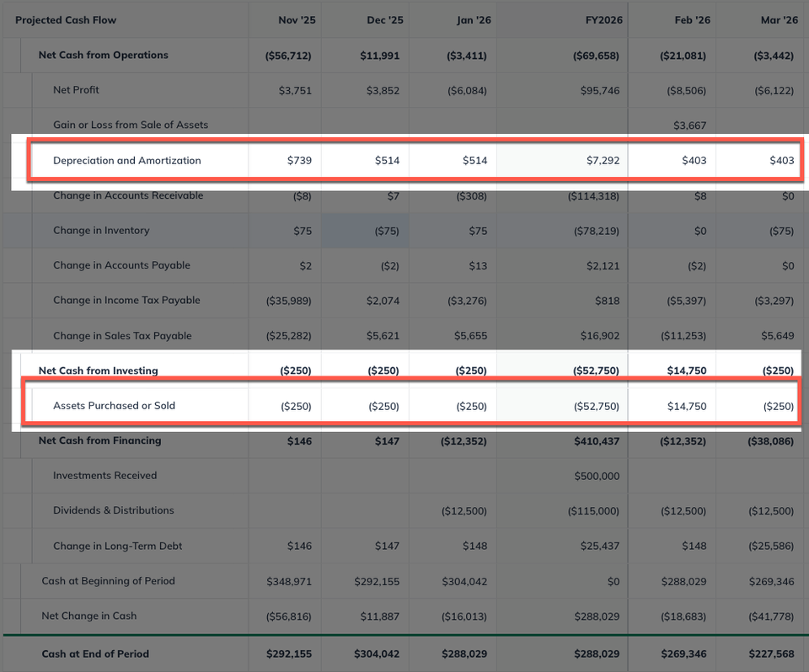Viewport: 809px width, 672px height.
Task: Click the ($56,712) operations Nov '25 value
Action: [x=288, y=56]
